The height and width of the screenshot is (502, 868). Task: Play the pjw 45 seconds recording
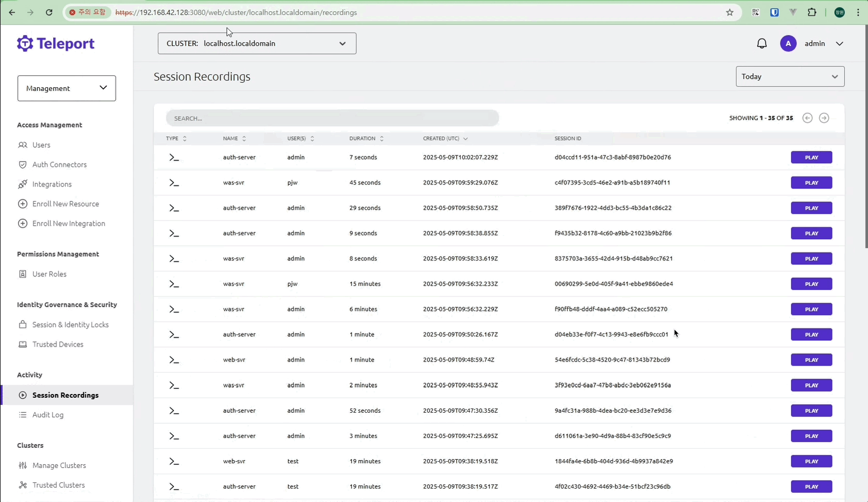[811, 183]
